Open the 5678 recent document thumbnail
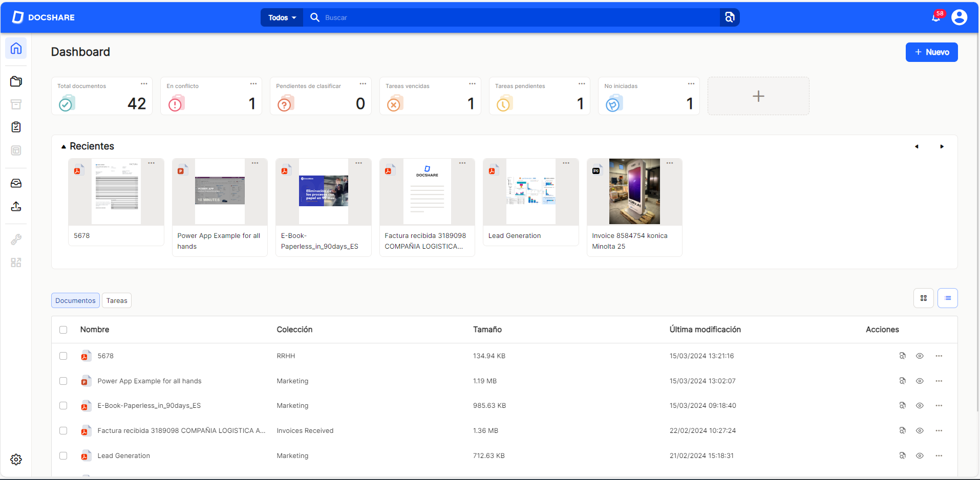The image size is (980, 480). click(116, 191)
